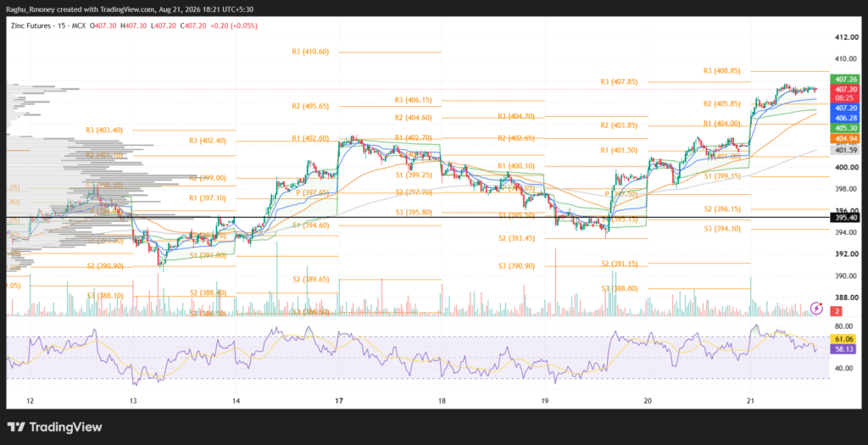
Task: Click the R2 (399.00) pivot label
Action: [x=208, y=178]
